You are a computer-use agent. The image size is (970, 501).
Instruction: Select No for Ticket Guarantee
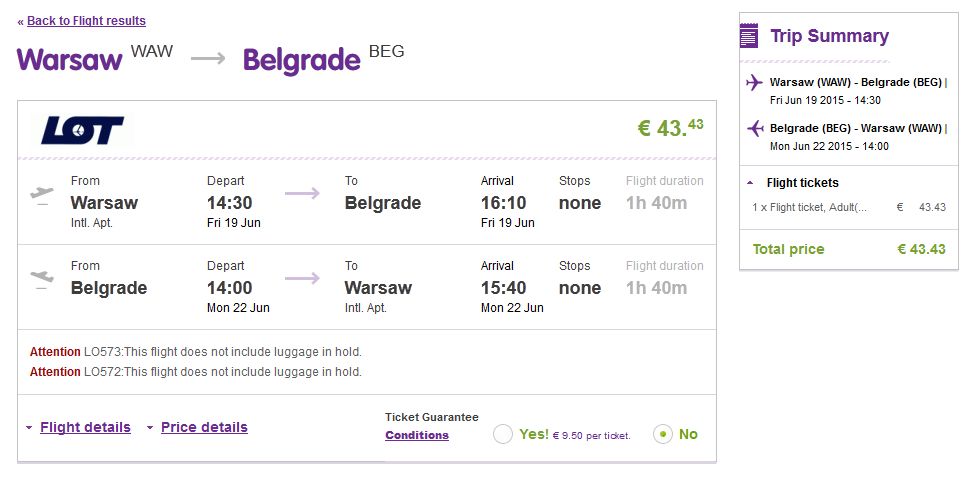point(663,434)
